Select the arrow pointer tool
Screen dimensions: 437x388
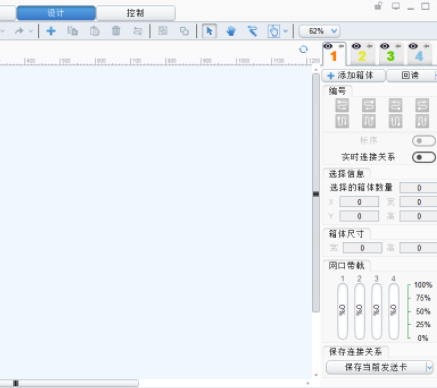(x=209, y=31)
